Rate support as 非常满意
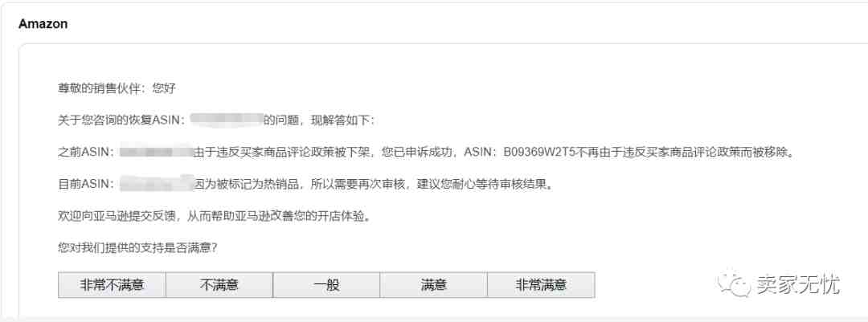Screen dimensions: 868x322 coord(541,285)
